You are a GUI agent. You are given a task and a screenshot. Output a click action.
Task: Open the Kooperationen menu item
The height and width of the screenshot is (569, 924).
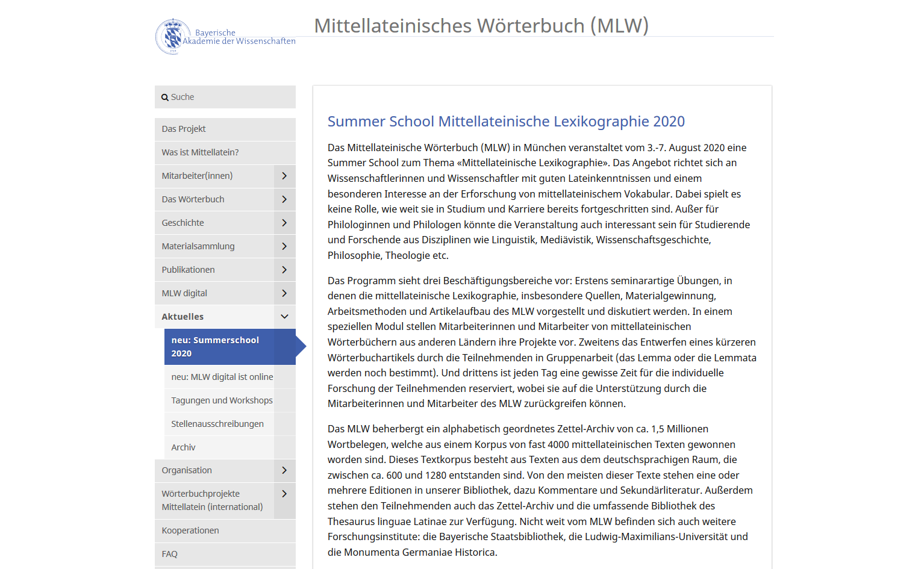coord(225,530)
